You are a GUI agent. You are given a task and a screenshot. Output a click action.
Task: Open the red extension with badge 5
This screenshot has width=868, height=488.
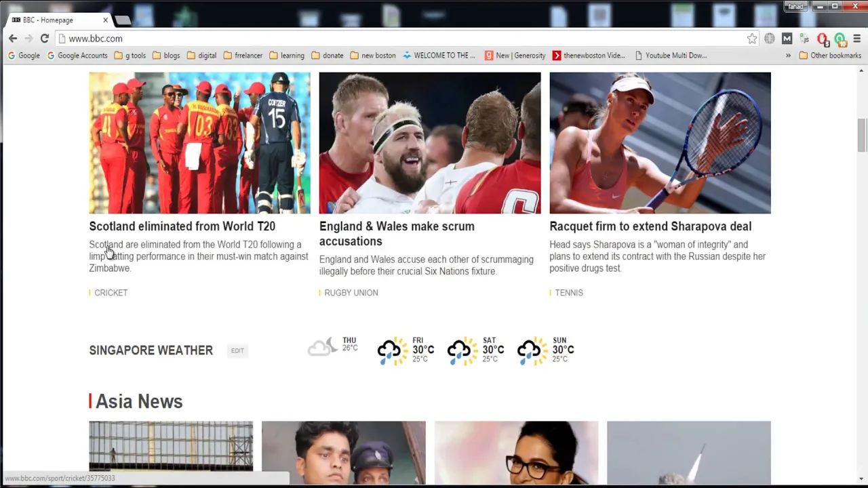pyautogui.click(x=823, y=39)
